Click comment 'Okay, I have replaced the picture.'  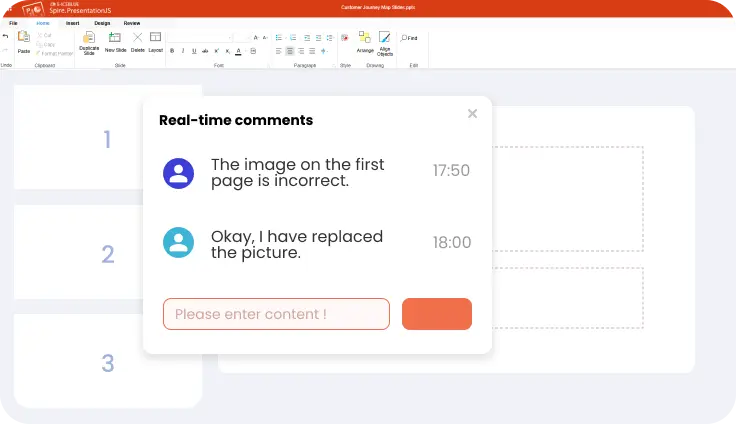click(x=297, y=244)
